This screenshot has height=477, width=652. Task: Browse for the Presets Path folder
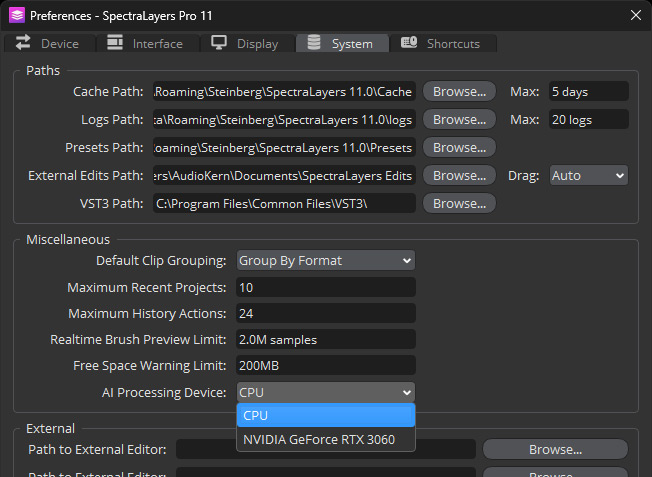pyautogui.click(x=459, y=148)
